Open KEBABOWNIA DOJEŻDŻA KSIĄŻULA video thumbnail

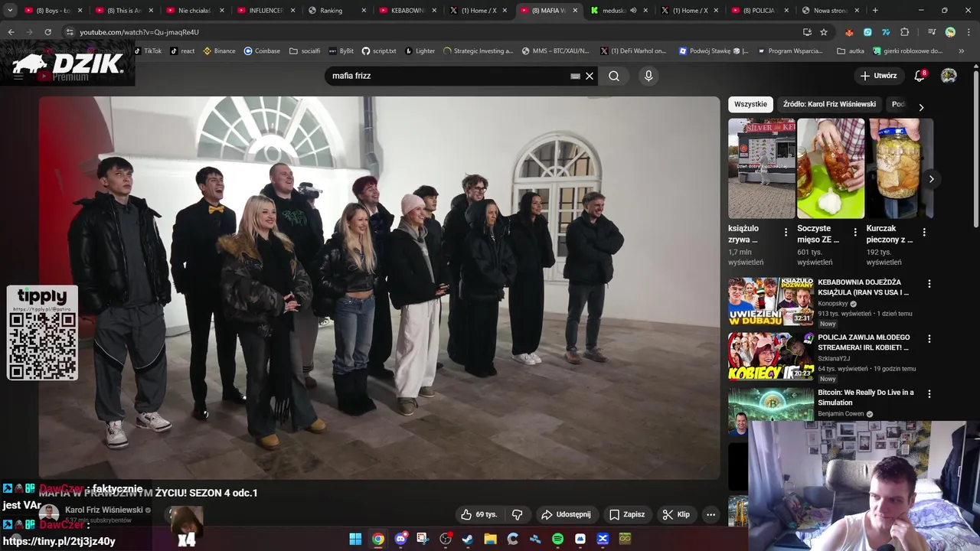[770, 302]
